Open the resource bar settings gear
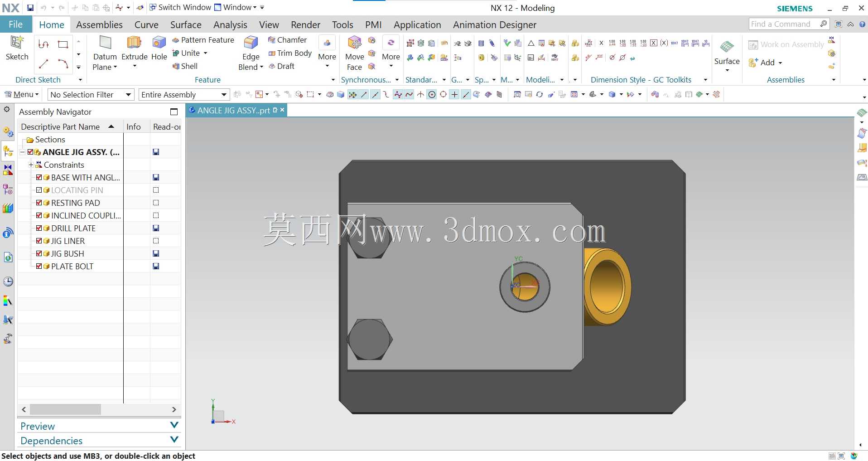The width and height of the screenshot is (868, 461). (7, 109)
